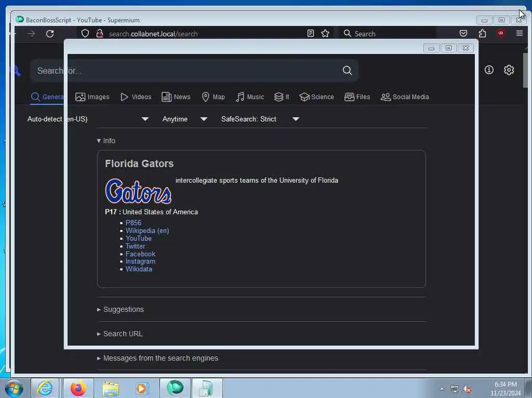Open the Anytime time range dropdown
Screen dimensions: 532x398
(184, 119)
